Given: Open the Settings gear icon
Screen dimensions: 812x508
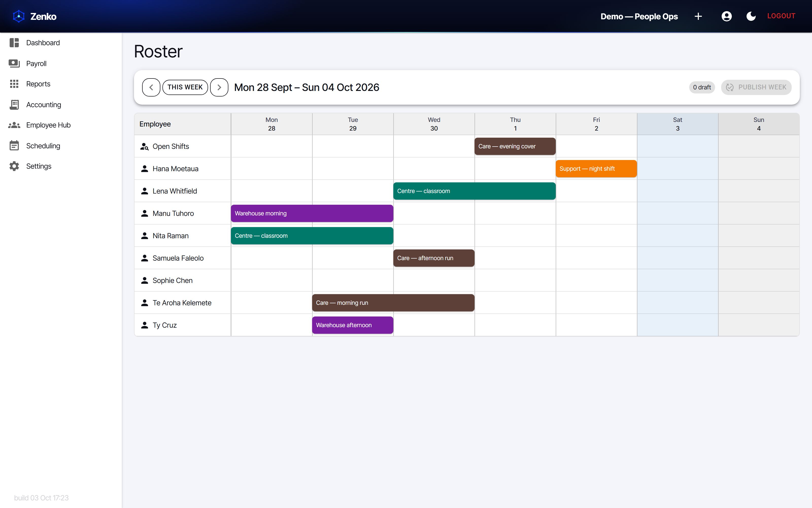Looking at the screenshot, I should point(14,166).
